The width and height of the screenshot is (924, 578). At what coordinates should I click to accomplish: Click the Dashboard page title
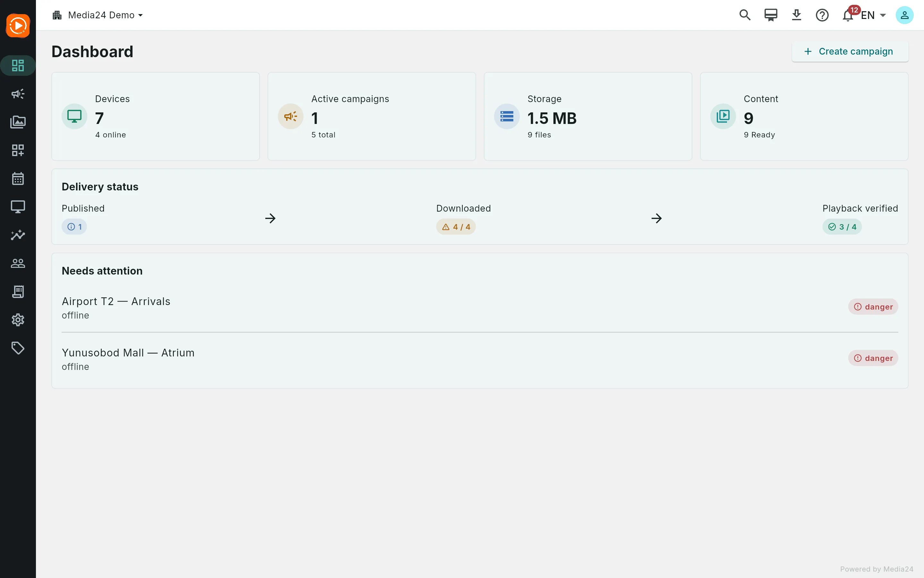[92, 52]
